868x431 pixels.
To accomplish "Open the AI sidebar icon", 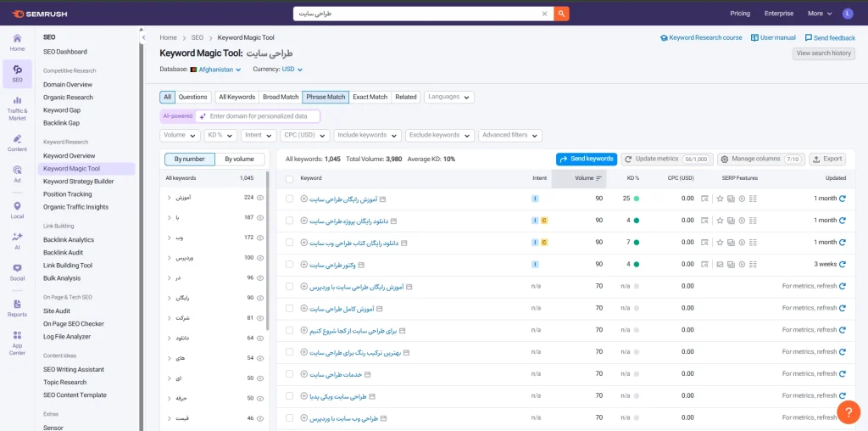I will coord(17,241).
